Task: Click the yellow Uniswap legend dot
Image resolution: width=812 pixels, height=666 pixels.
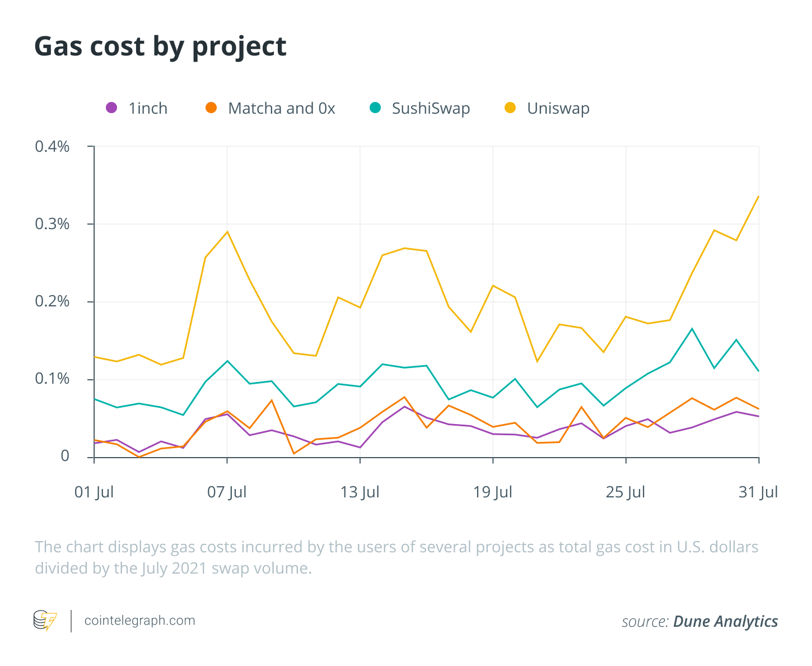Action: 510,108
